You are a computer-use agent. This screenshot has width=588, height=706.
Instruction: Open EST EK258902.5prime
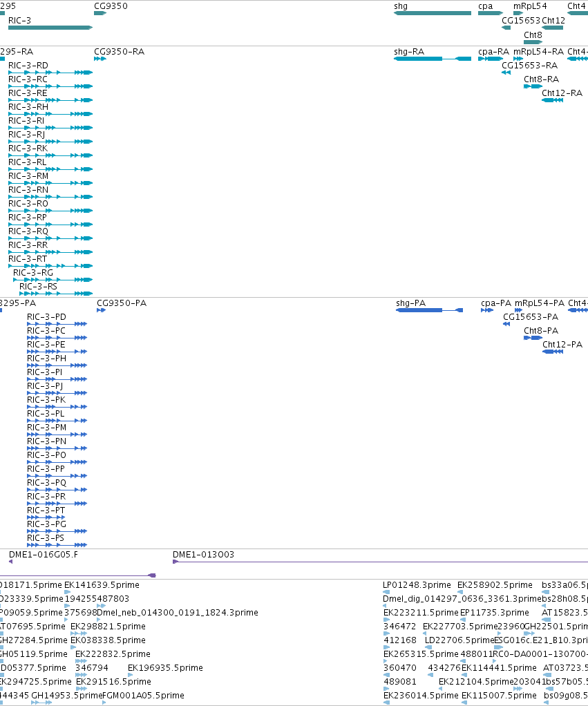pos(495,585)
